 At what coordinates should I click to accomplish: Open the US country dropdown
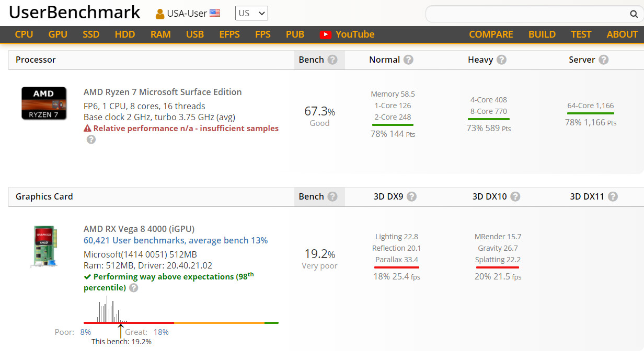[x=251, y=14]
